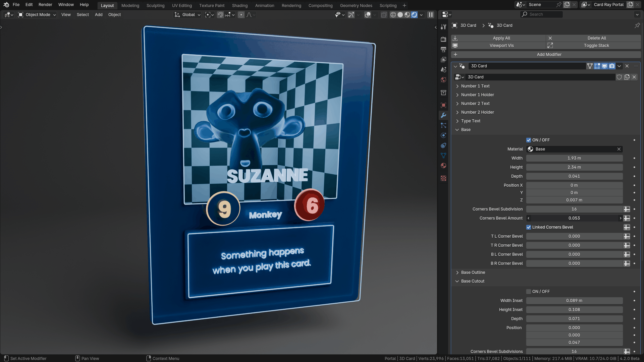The width and height of the screenshot is (644, 362).
Task: Toggle modifier edit mode display icon
Action: tap(597, 66)
